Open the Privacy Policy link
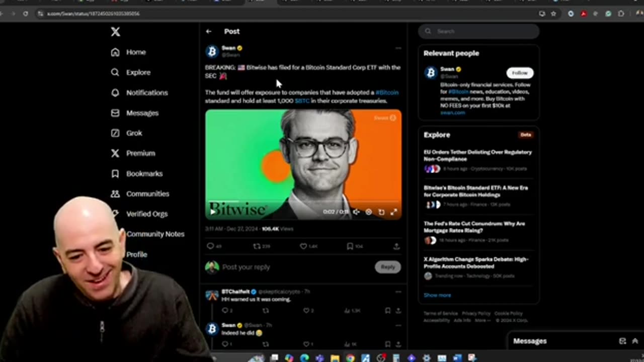The width and height of the screenshot is (644, 362). pyautogui.click(x=476, y=314)
